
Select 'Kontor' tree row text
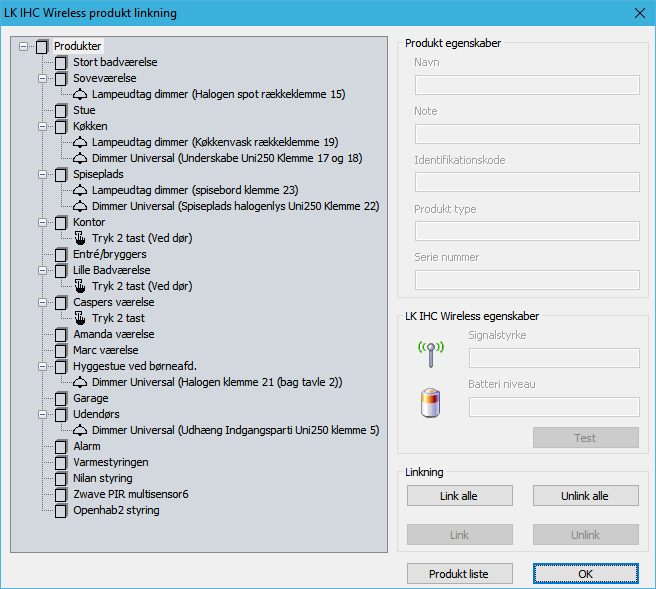click(x=89, y=223)
